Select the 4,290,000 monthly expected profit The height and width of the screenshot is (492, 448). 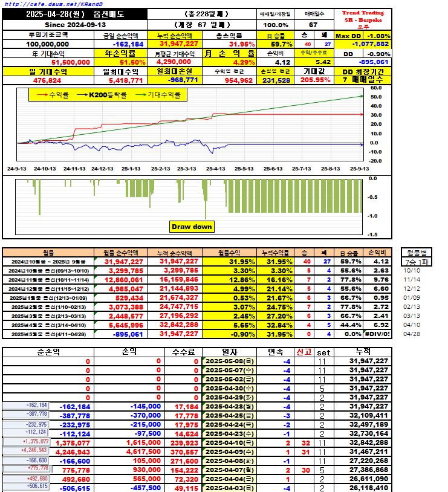pos(174,62)
